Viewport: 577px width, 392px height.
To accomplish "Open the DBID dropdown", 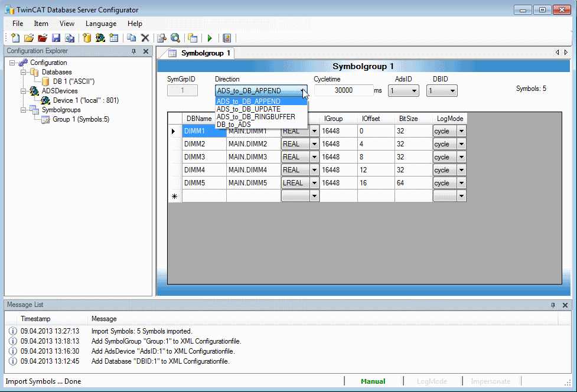I will [x=442, y=90].
